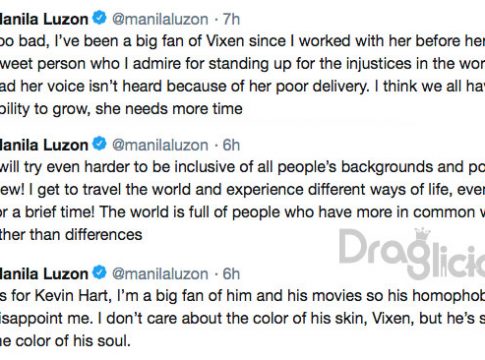
Task: Click Manila Luzon name on first tweet
Action: tap(44, 19)
